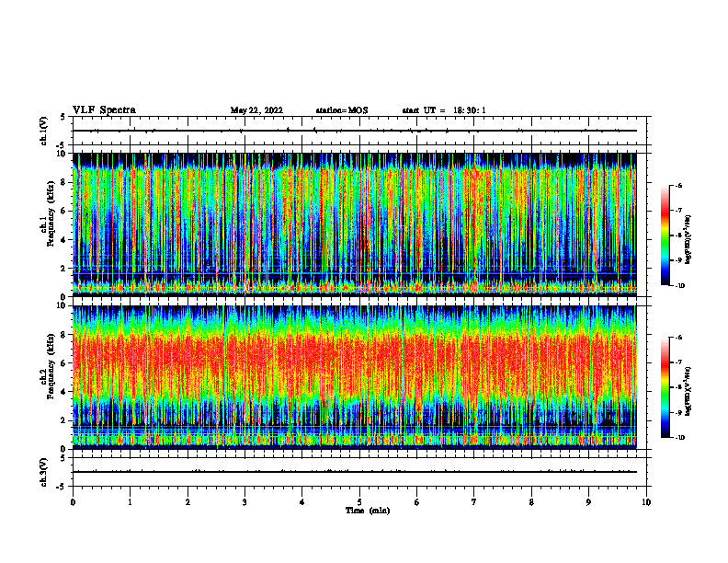Click the ch.1 spectrogram panel

pos(354,224)
